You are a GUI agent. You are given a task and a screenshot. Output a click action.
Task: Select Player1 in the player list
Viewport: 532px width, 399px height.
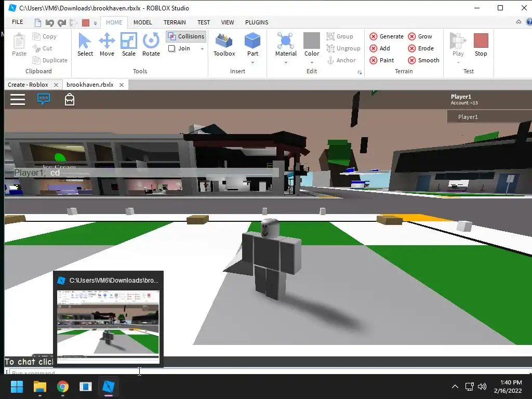pos(489,117)
